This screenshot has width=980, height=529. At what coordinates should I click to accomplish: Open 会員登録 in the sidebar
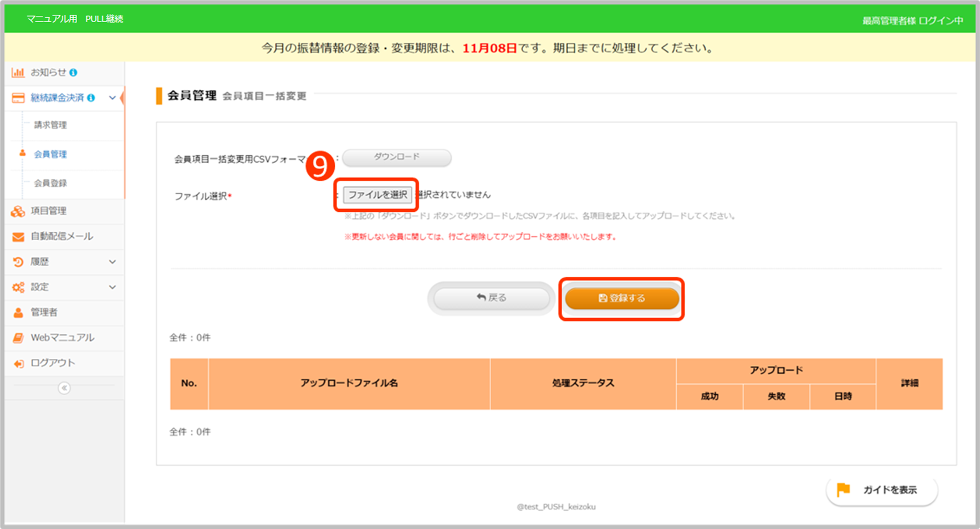click(50, 183)
